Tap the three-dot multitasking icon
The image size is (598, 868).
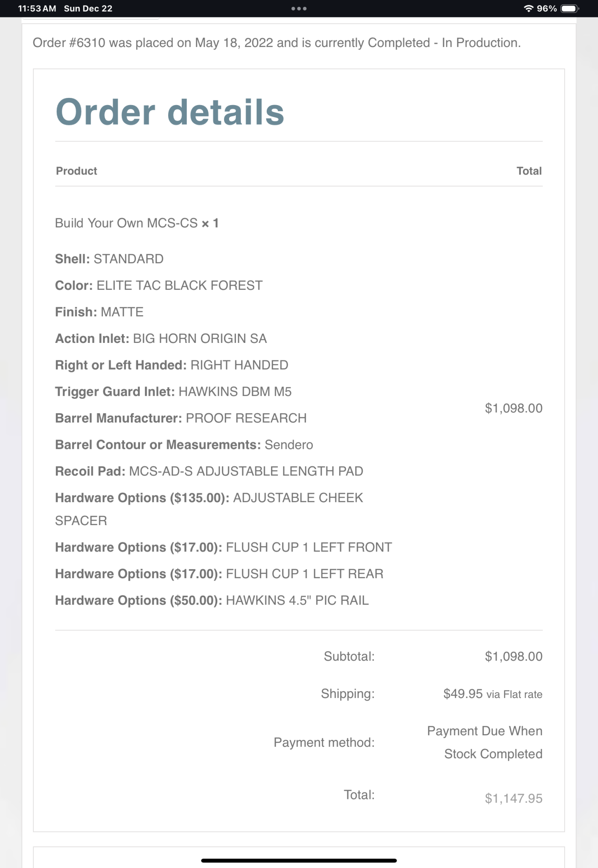click(x=299, y=8)
